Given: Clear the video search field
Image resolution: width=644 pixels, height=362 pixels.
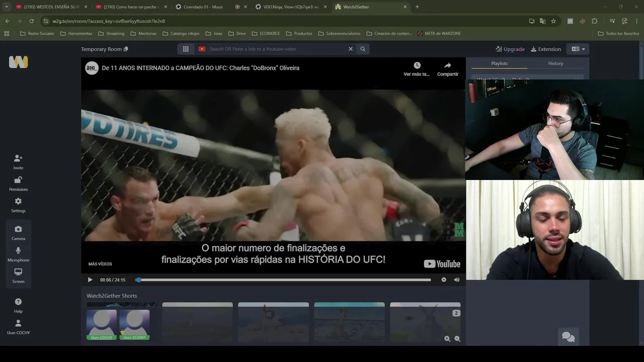Looking at the screenshot, I should pyautogui.click(x=351, y=49).
